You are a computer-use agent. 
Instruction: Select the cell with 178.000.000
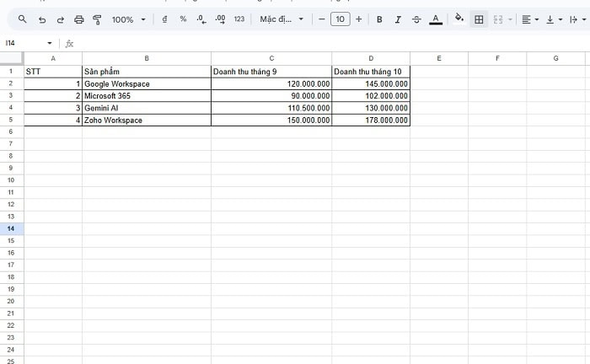[371, 120]
